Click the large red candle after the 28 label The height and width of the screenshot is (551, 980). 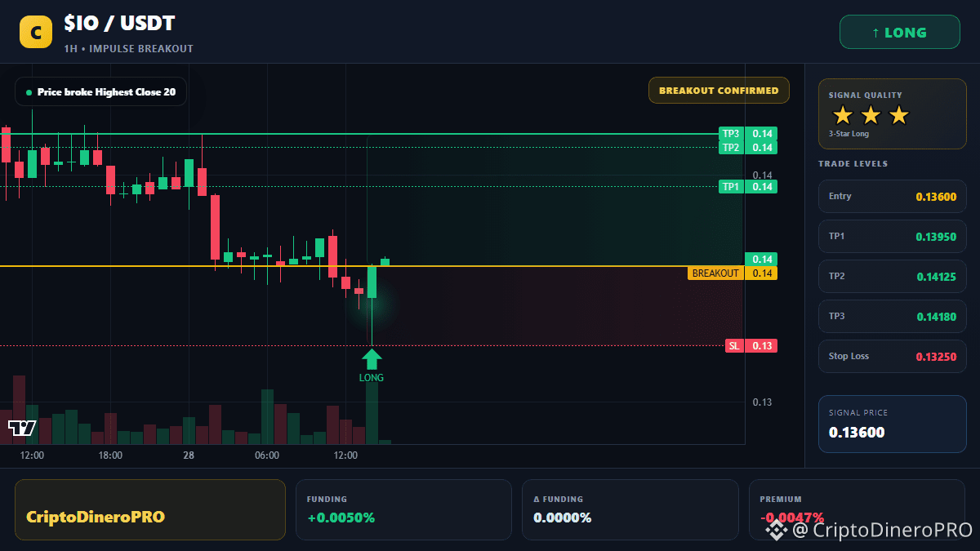pyautogui.click(x=216, y=227)
